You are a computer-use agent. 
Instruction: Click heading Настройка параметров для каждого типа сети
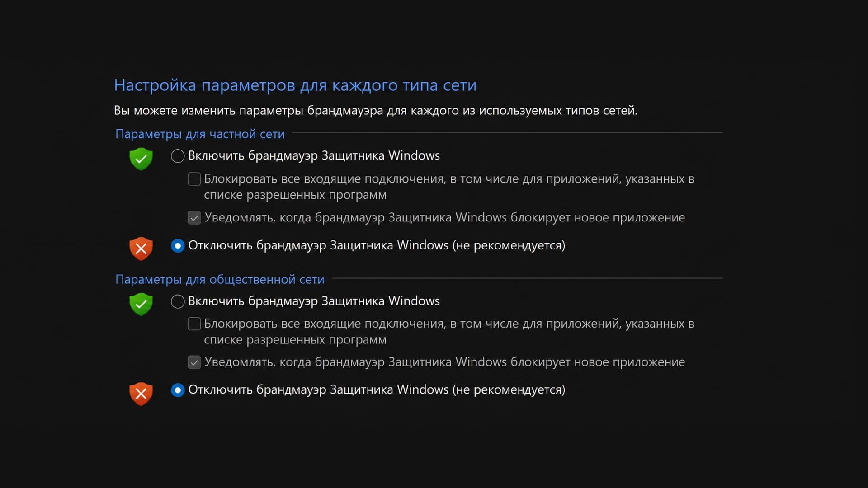pyautogui.click(x=295, y=85)
